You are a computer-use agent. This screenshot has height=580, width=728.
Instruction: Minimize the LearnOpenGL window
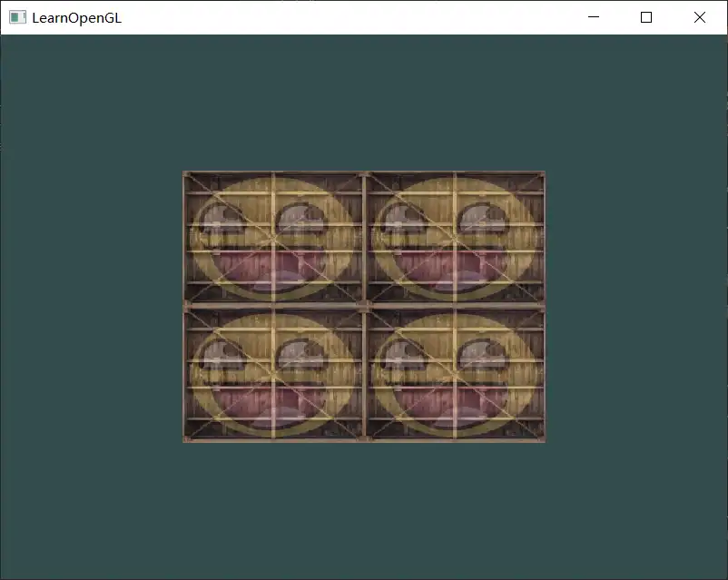pyautogui.click(x=594, y=17)
